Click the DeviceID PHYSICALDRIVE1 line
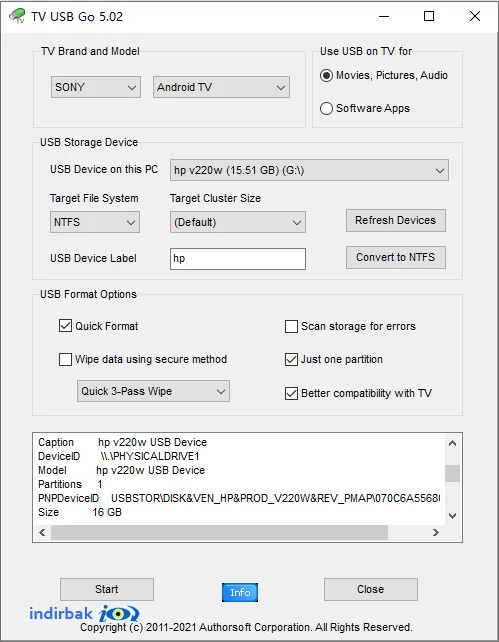Screen dimensions: 499x642 (x=119, y=456)
